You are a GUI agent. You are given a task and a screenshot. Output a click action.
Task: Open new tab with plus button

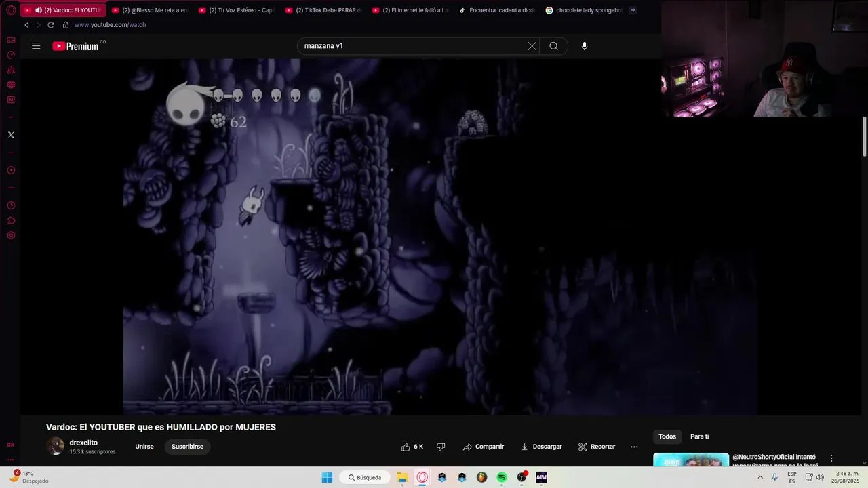click(633, 10)
